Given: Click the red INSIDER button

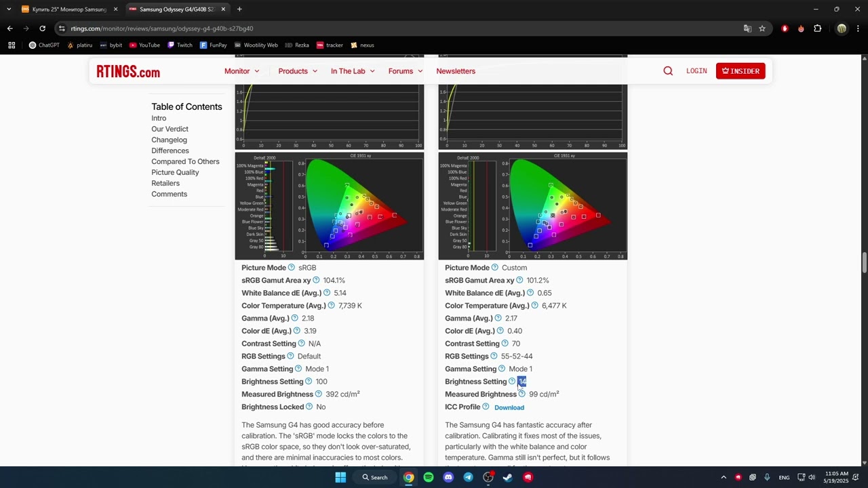Looking at the screenshot, I should (x=741, y=71).
